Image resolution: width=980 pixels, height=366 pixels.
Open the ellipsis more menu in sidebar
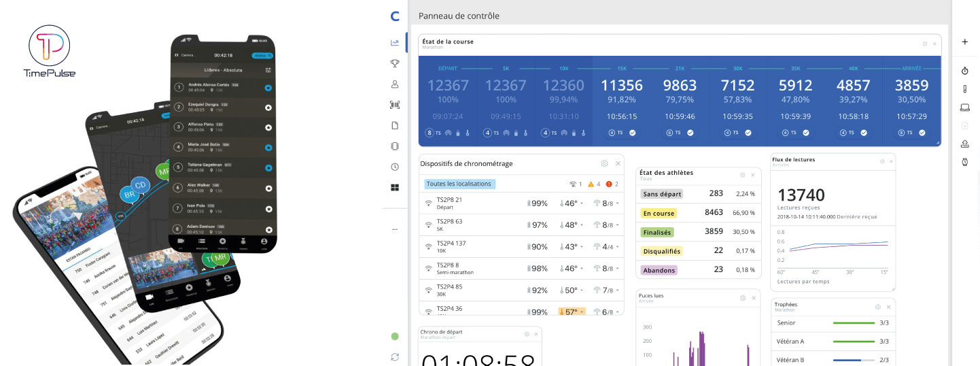coord(395,229)
